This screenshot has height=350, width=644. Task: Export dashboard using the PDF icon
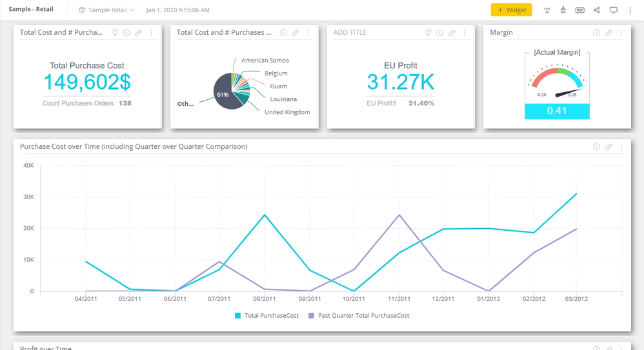pyautogui.click(x=579, y=10)
